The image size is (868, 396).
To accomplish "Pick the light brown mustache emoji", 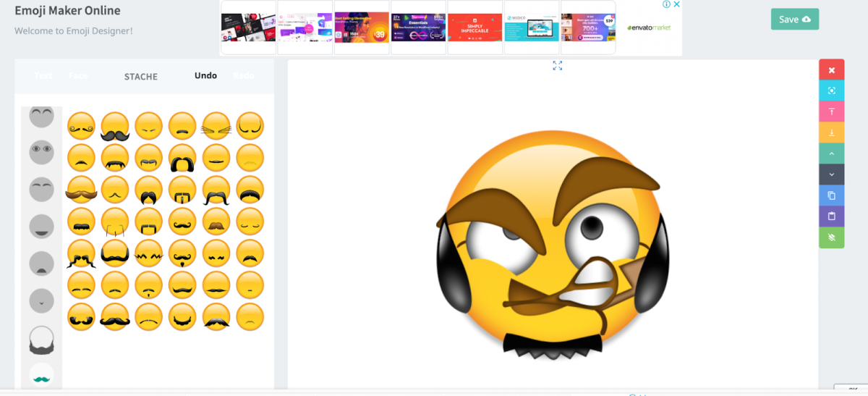I will 216,222.
